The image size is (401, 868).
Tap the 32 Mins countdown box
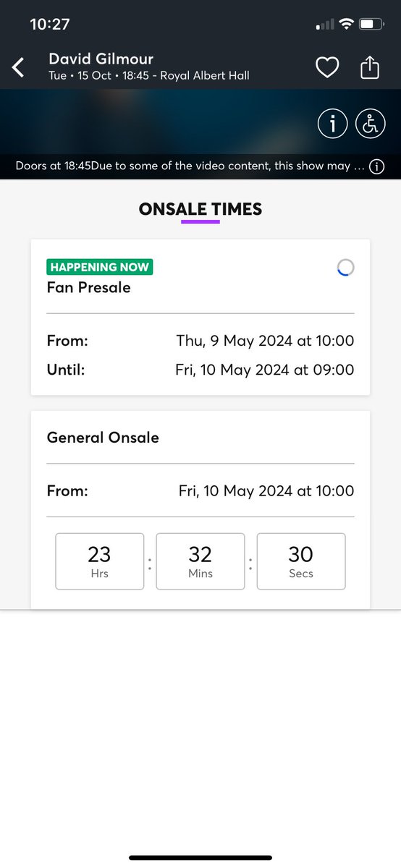pyautogui.click(x=200, y=561)
